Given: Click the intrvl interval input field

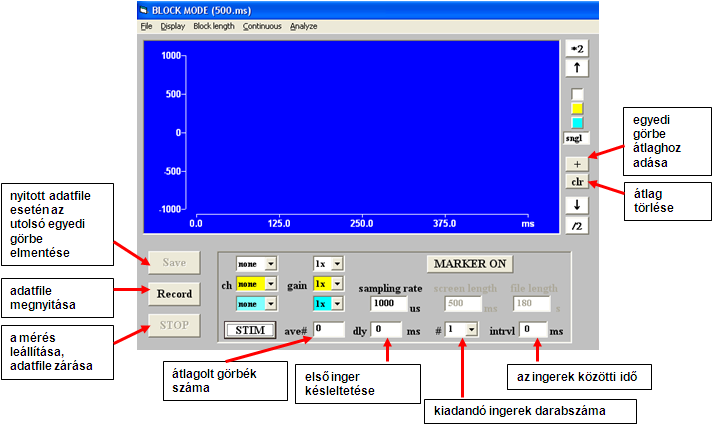Looking at the screenshot, I should pyautogui.click(x=533, y=329).
